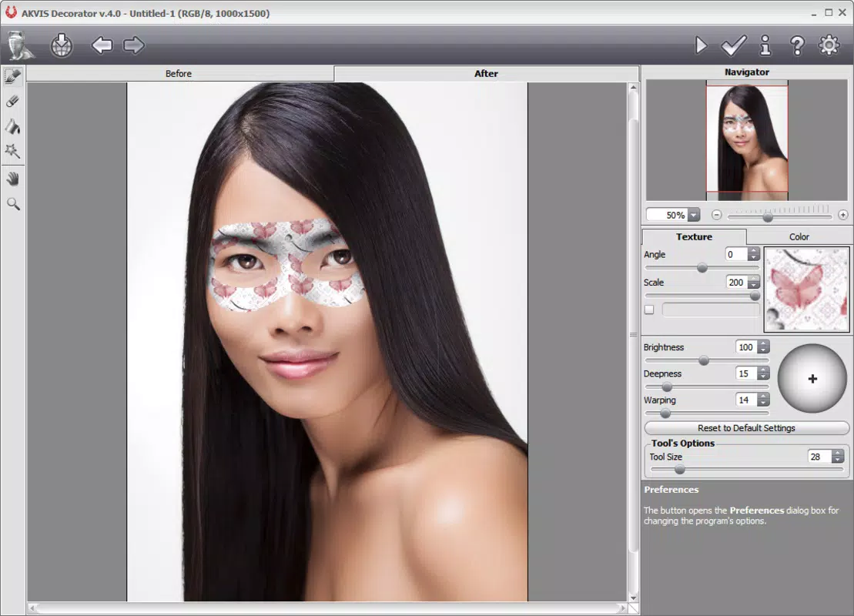Open help with the question mark icon
The image size is (854, 616).
tap(797, 45)
